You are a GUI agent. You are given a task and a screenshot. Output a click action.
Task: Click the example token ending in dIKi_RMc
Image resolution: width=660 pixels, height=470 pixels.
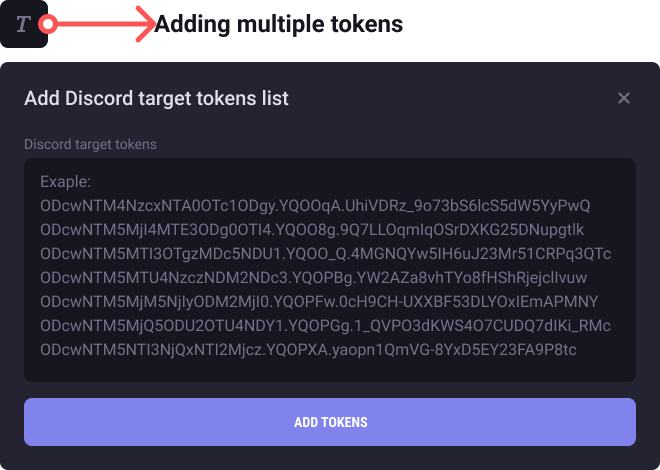[x=325, y=326]
